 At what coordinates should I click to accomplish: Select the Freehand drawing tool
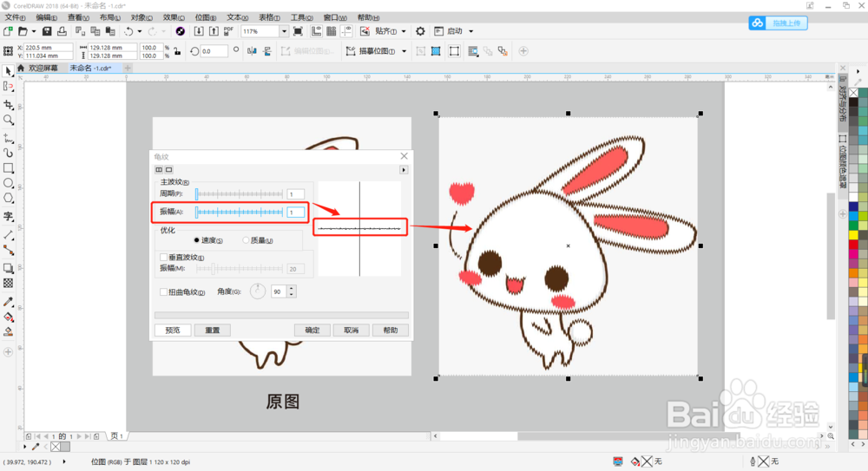click(x=9, y=138)
